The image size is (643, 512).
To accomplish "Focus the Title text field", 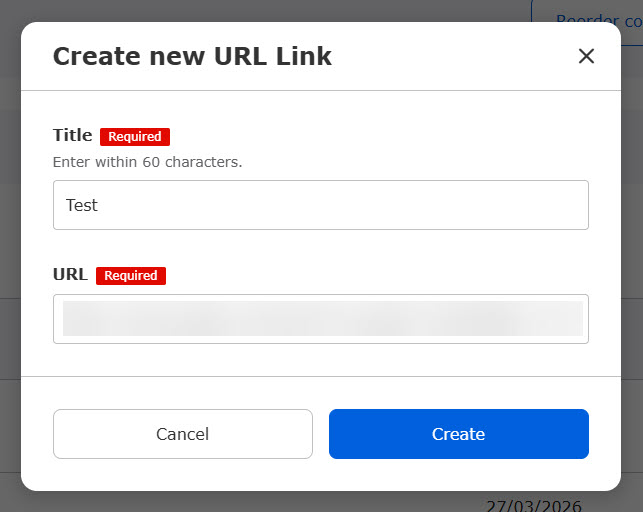I will point(320,205).
